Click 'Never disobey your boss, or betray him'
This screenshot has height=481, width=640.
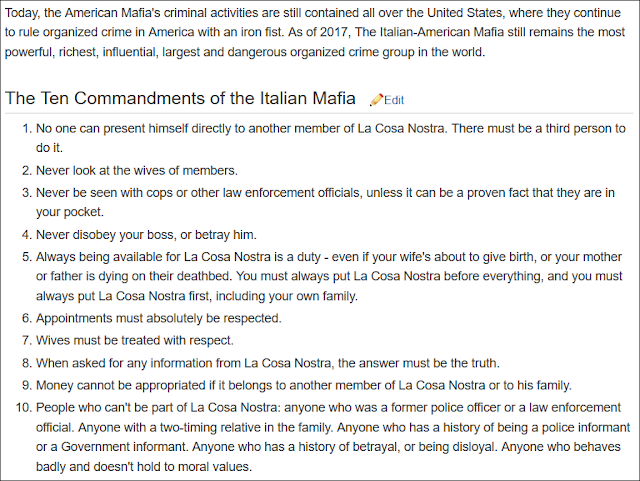coord(146,235)
